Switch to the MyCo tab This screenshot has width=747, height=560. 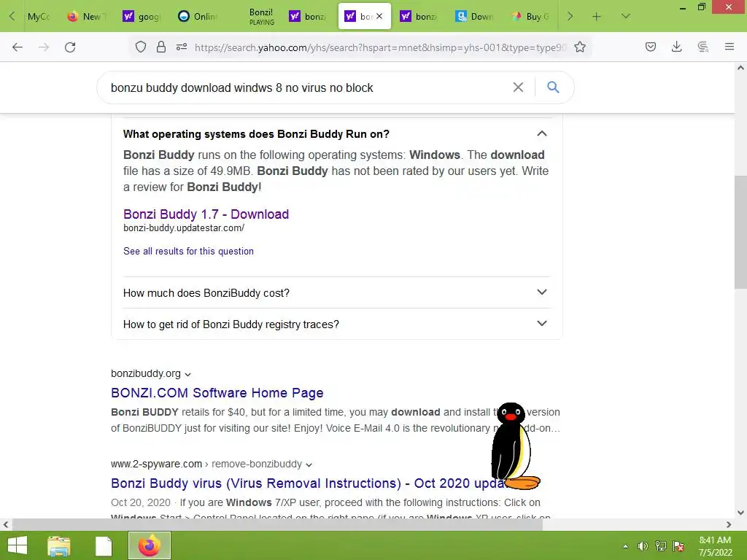[x=38, y=17]
